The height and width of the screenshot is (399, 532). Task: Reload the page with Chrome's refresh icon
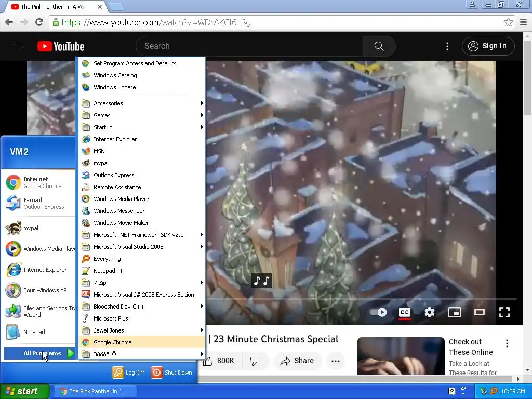click(39, 22)
